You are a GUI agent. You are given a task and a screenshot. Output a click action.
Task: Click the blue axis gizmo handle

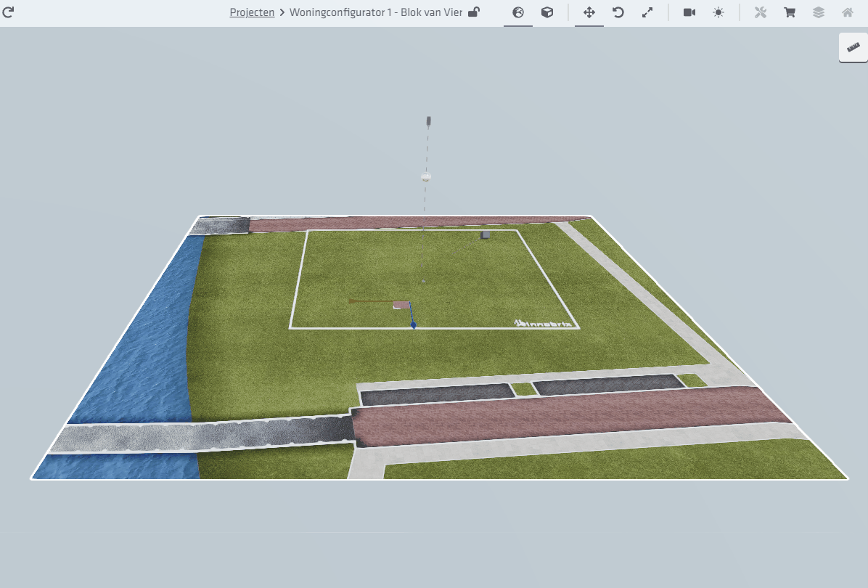click(413, 326)
